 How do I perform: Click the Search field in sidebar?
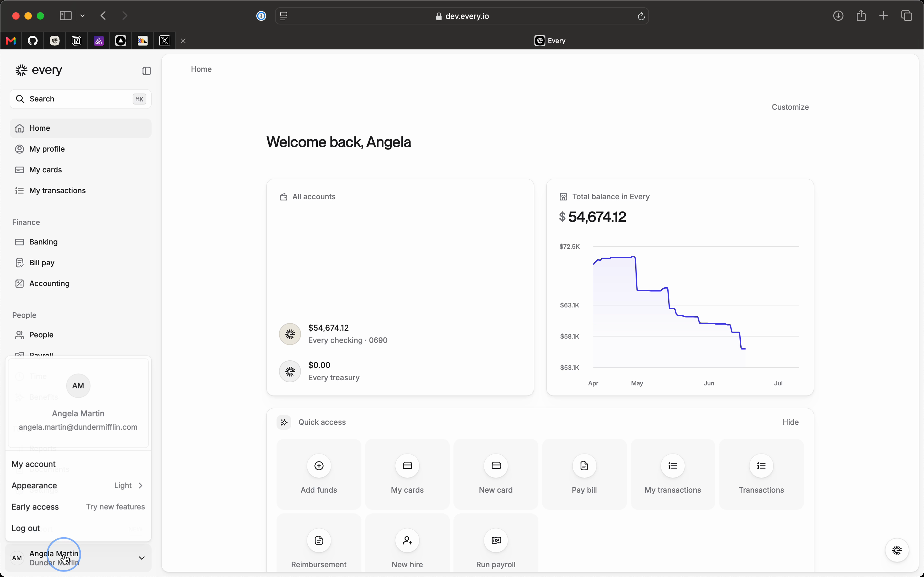click(x=80, y=99)
